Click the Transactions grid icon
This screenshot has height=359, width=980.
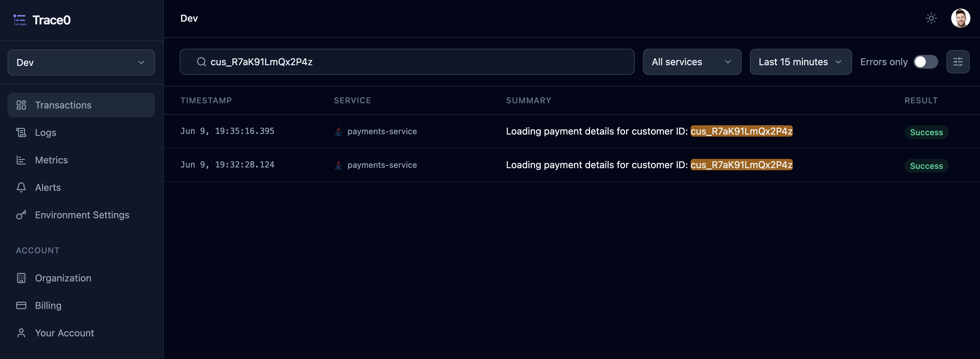coord(21,105)
